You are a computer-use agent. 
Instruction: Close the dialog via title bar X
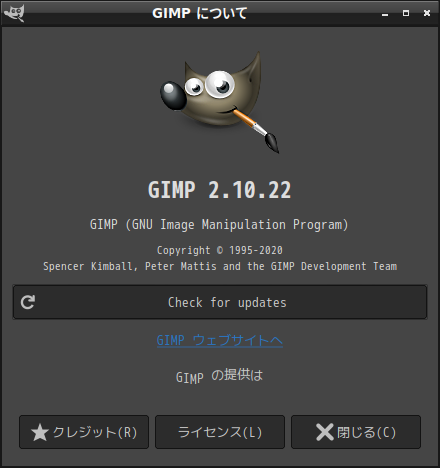[427, 13]
